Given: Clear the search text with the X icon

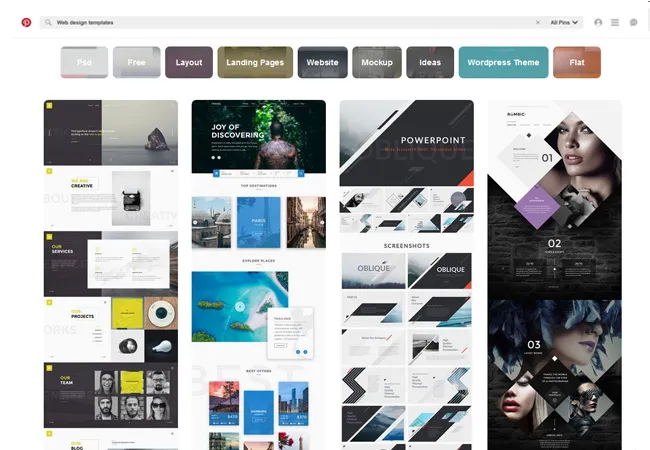Looking at the screenshot, I should point(537,22).
